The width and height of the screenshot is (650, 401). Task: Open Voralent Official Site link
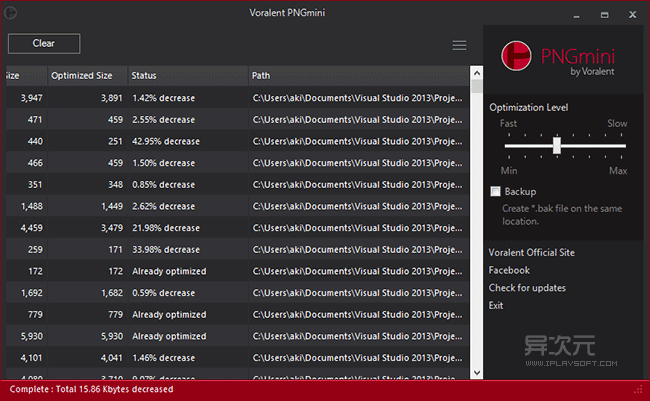point(531,253)
